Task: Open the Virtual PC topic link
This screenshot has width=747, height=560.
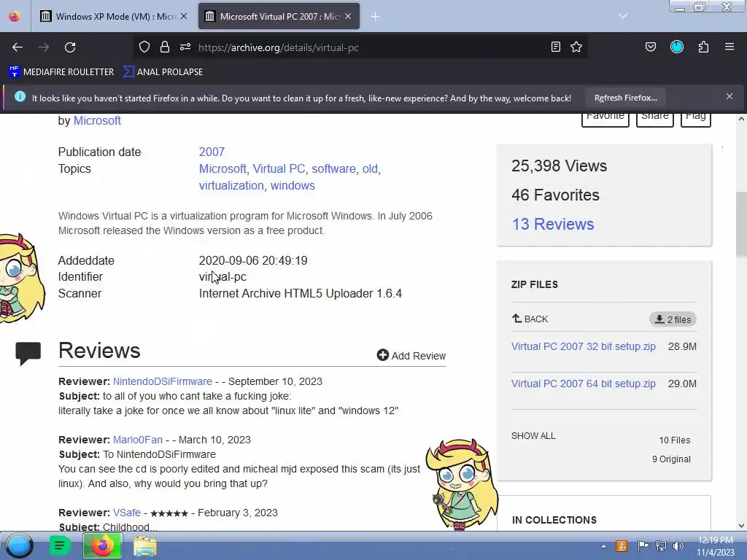Action: [279, 168]
